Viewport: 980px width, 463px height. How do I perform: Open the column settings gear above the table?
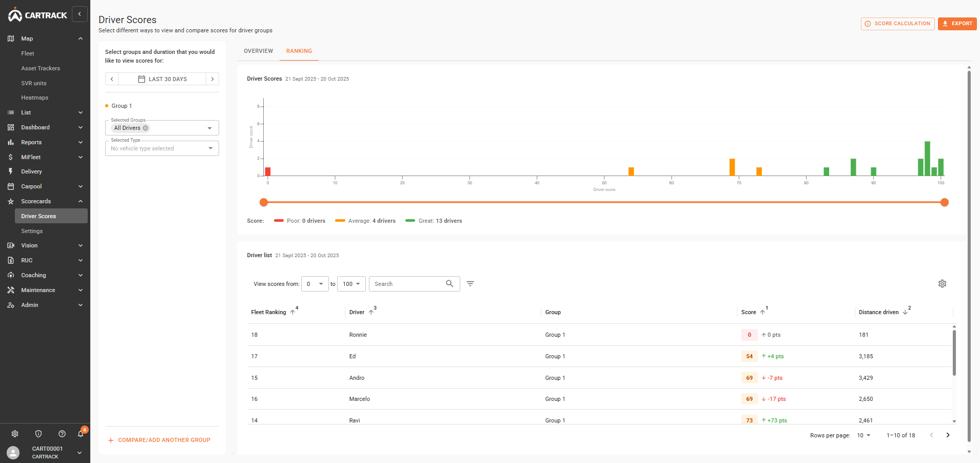click(x=942, y=283)
